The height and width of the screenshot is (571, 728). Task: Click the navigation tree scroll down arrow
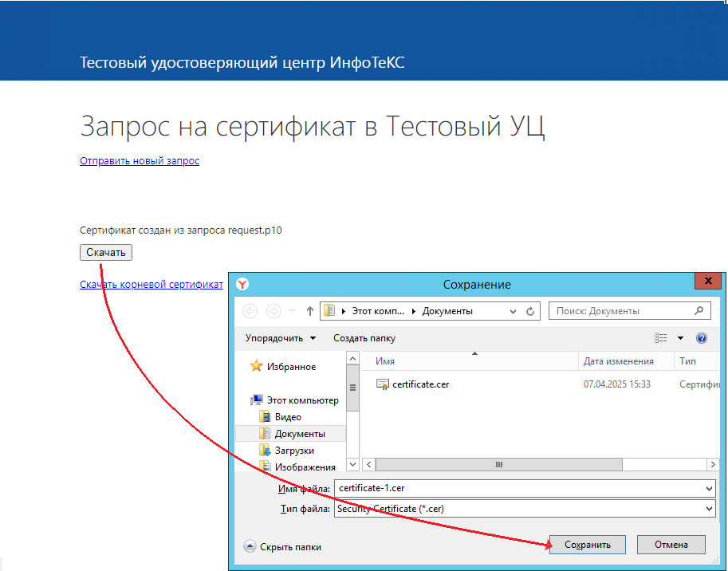[x=353, y=464]
